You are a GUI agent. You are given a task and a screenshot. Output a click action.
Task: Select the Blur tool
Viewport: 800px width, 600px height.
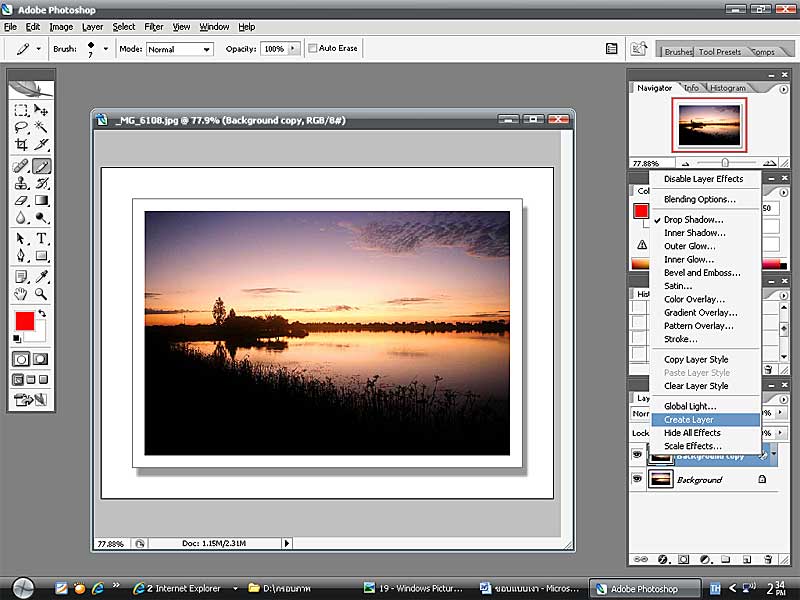pos(21,218)
